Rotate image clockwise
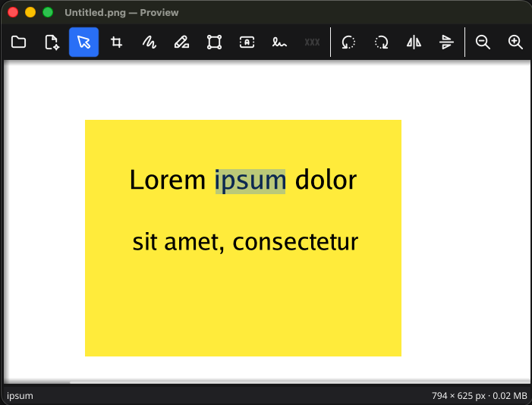This screenshot has height=405, width=532. (x=382, y=42)
